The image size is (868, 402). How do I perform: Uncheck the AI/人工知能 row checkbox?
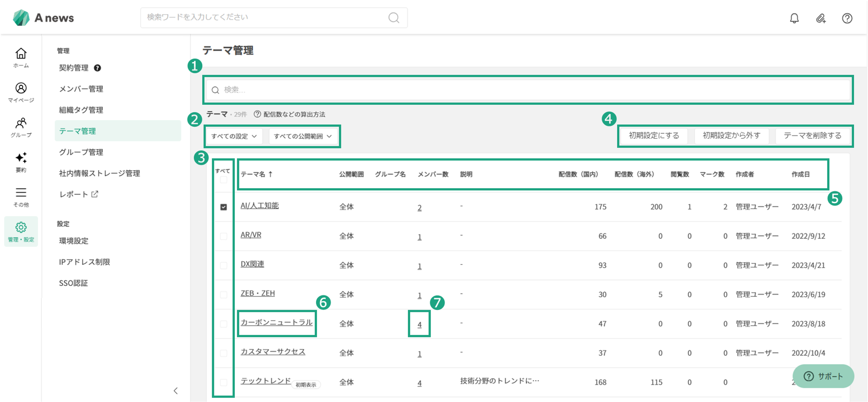223,207
